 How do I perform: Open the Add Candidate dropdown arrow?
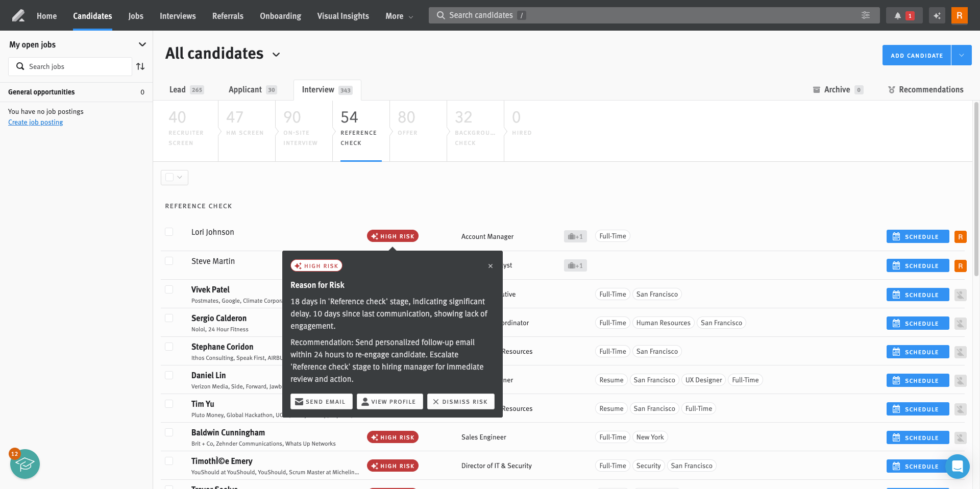pyautogui.click(x=961, y=55)
